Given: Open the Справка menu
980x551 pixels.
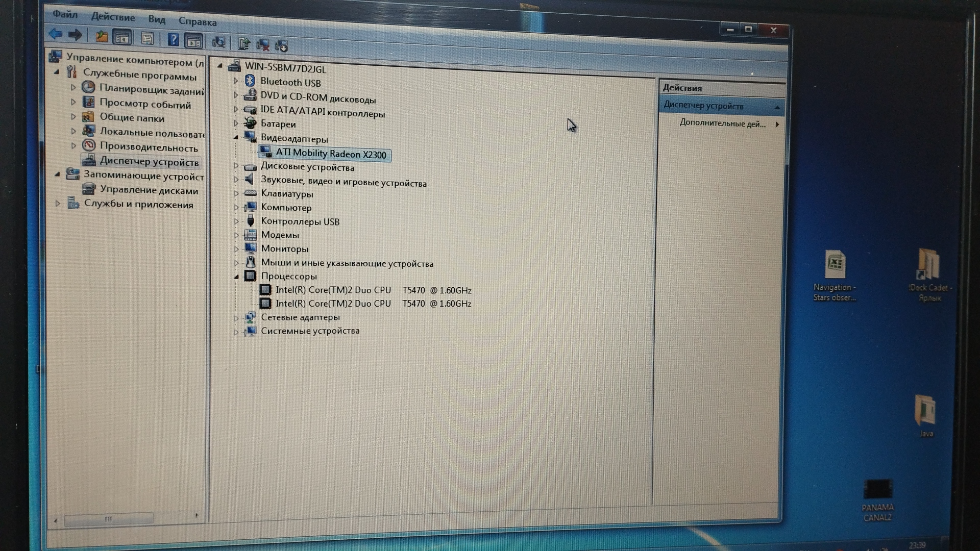Looking at the screenshot, I should tap(197, 21).
